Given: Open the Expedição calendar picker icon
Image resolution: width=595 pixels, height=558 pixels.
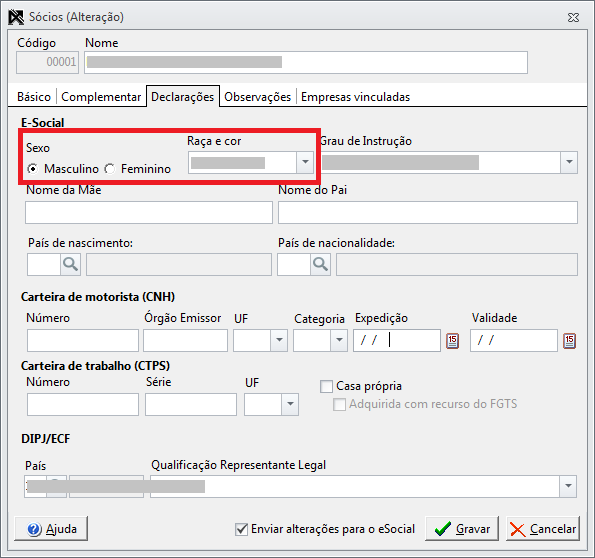Looking at the screenshot, I should click(x=452, y=341).
